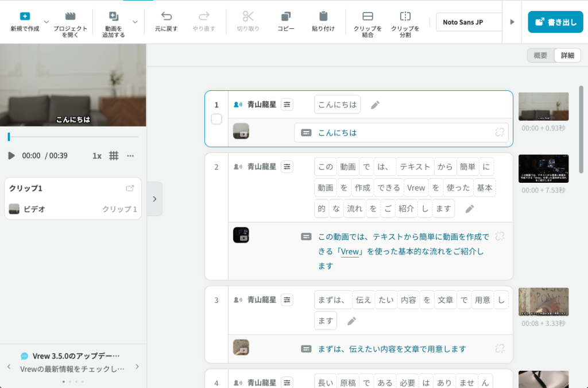
Task: Click the broken-chain sync icon in row 1
Action: click(500, 132)
